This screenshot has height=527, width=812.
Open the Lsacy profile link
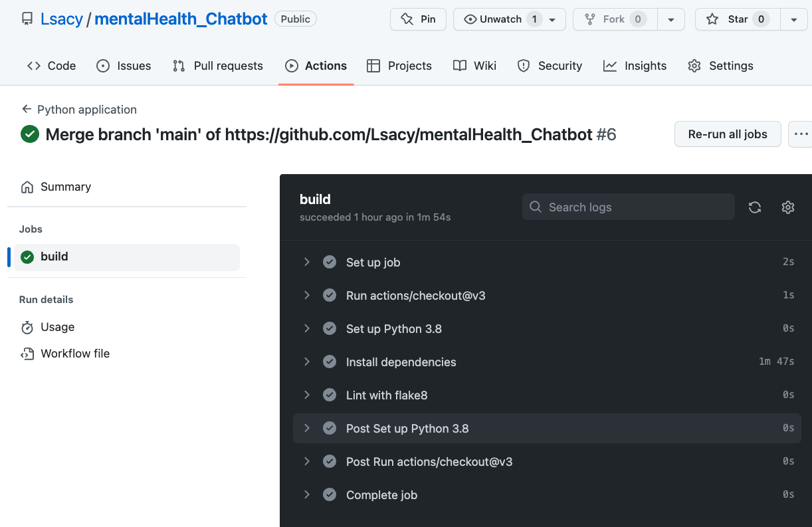click(x=61, y=19)
